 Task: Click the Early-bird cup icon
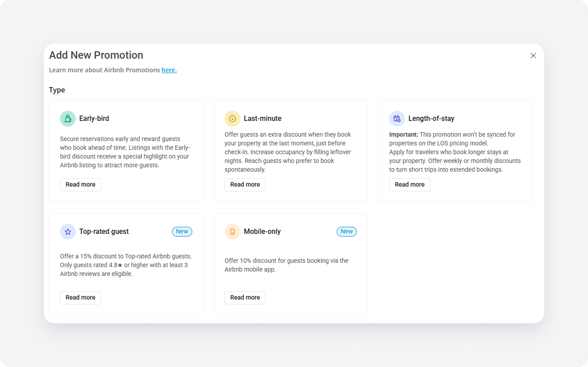click(68, 119)
